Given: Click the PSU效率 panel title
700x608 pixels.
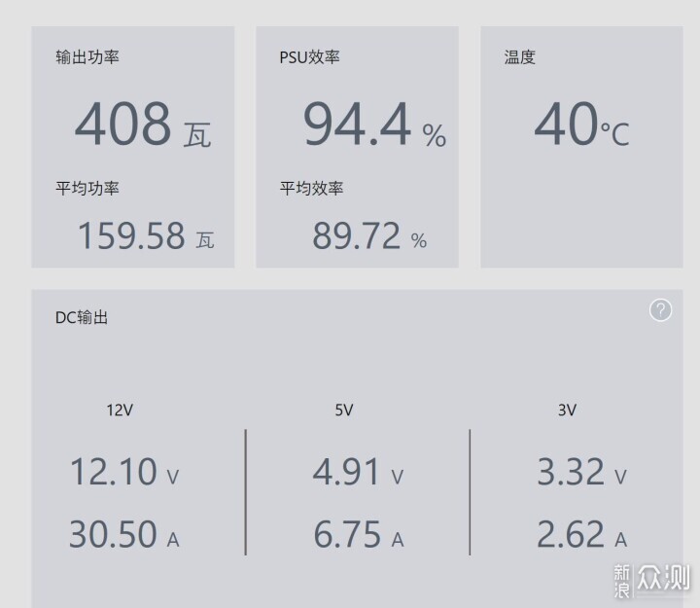Looking at the screenshot, I should click(x=309, y=57).
